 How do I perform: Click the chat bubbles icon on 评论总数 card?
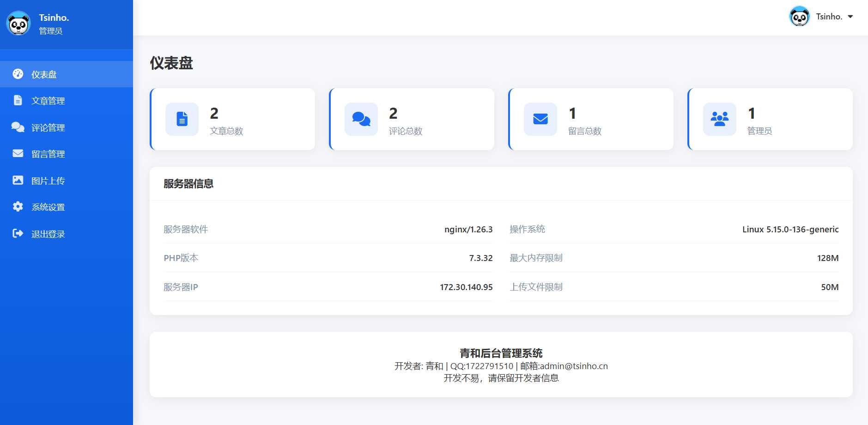tap(361, 119)
